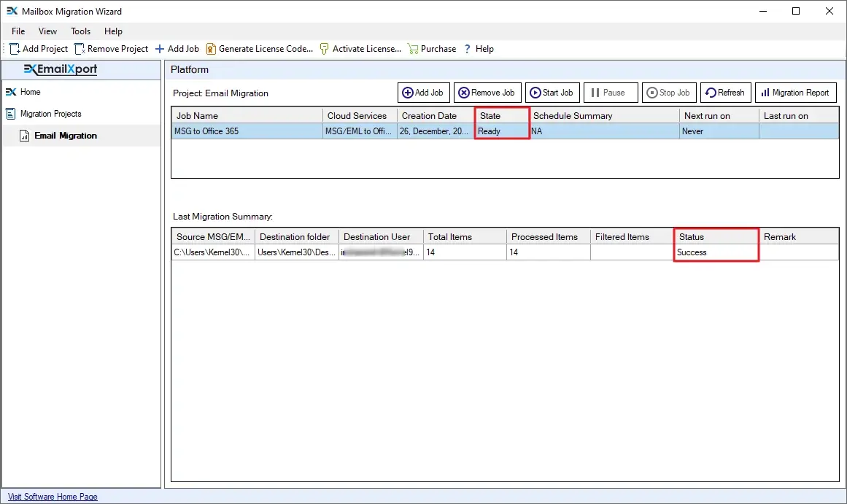
Task: Open the Migration Report
Action: coord(795,93)
